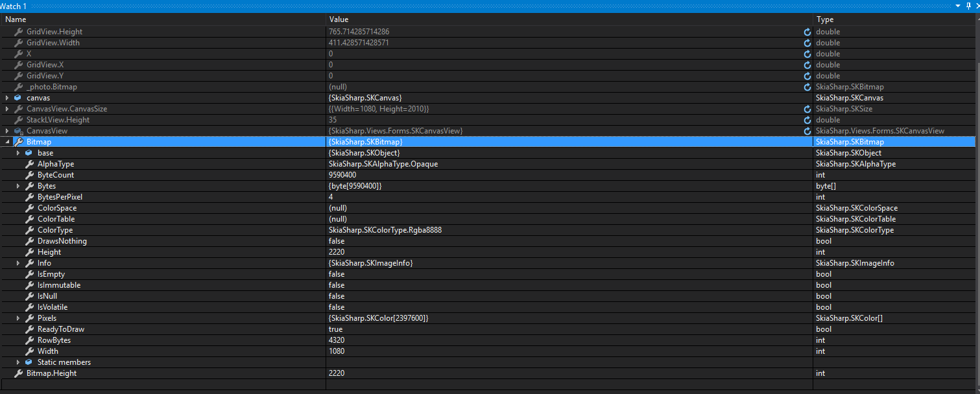
Task: Click the vertical scrollbar up arrow
Action: [x=977, y=19]
